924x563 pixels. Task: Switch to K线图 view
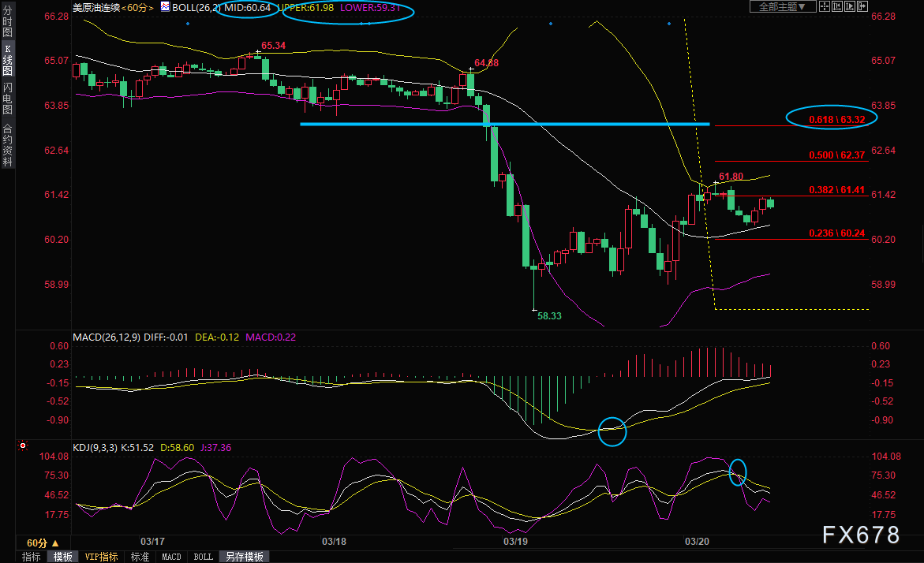[8, 60]
